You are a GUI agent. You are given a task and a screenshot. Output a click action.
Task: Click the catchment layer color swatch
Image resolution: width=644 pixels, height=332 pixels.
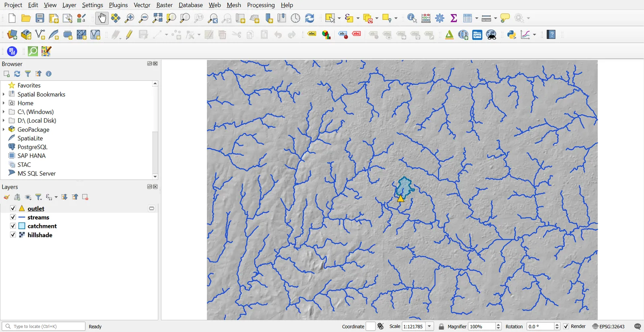pos(22,226)
